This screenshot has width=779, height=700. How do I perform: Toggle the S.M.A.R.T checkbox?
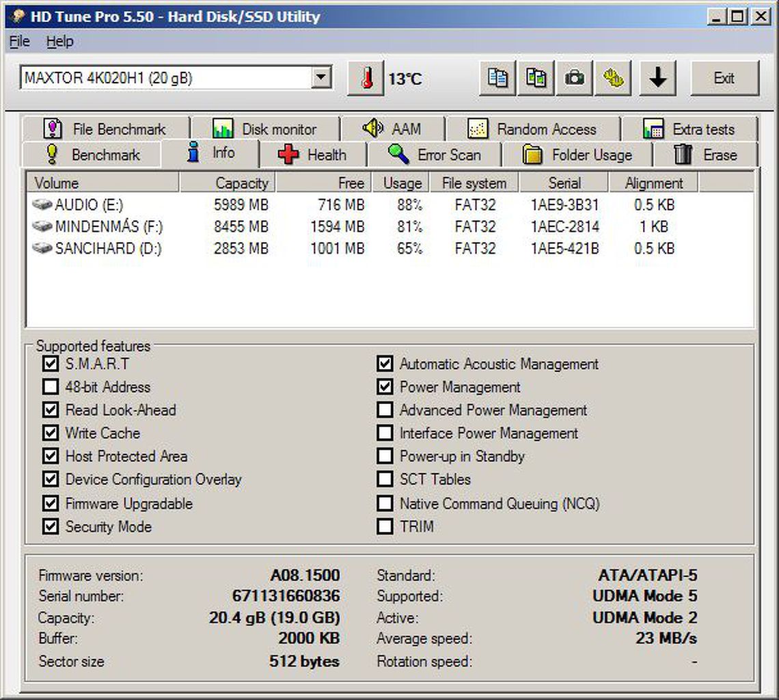[50, 364]
